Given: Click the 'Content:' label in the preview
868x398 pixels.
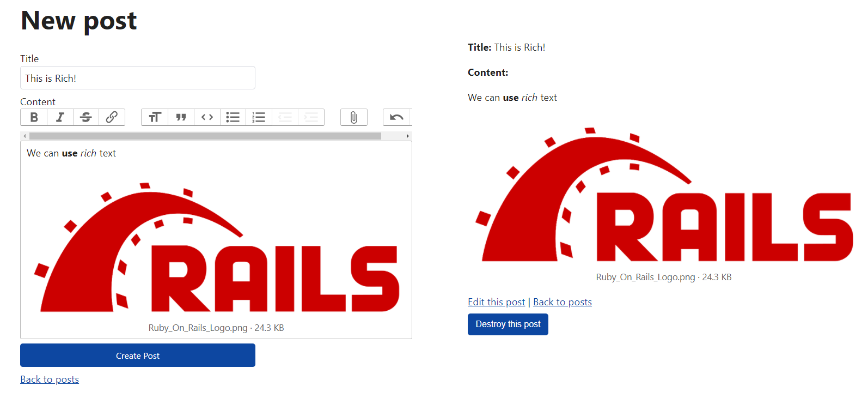Looking at the screenshot, I should [x=488, y=73].
